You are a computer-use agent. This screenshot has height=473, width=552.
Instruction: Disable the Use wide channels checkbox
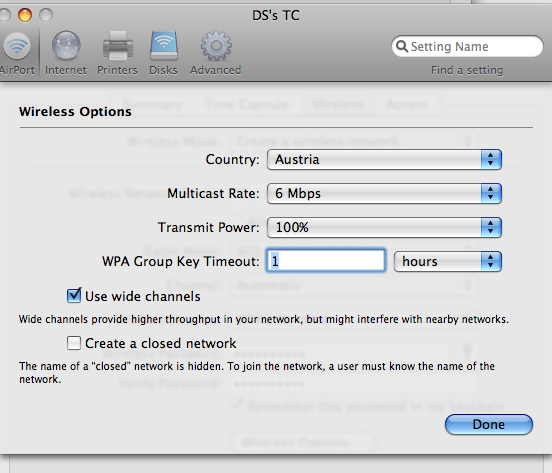[74, 296]
